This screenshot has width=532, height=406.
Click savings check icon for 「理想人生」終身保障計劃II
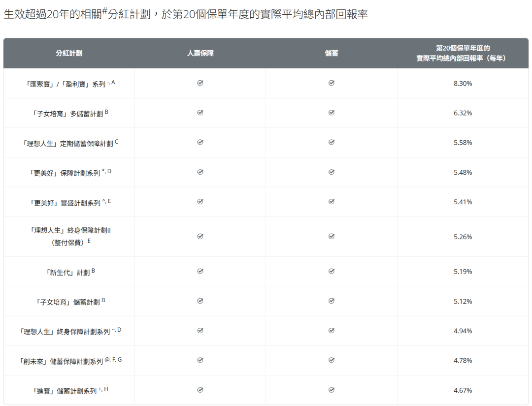point(332,237)
